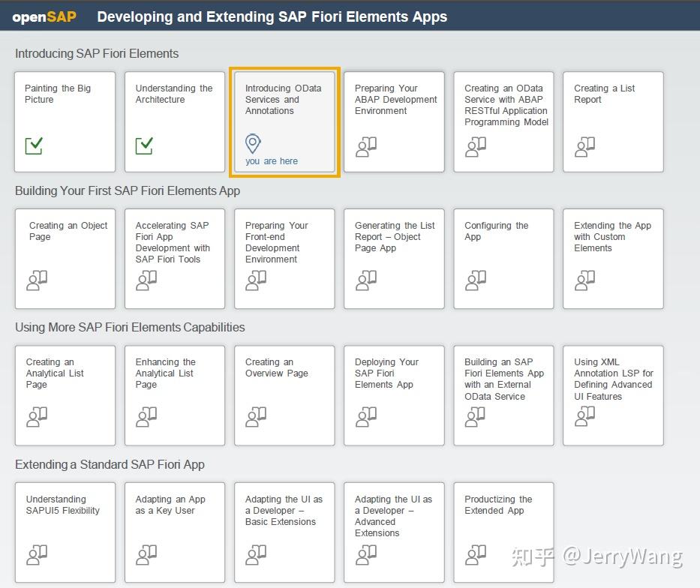700x588 pixels.
Task: Click the group icon on Creating a List Report
Action: (x=584, y=147)
